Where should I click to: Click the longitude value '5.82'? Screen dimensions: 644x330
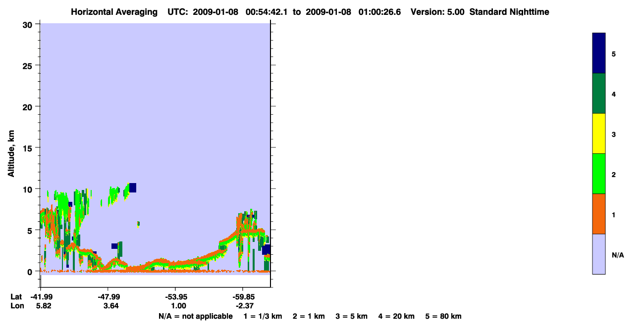[43, 306]
